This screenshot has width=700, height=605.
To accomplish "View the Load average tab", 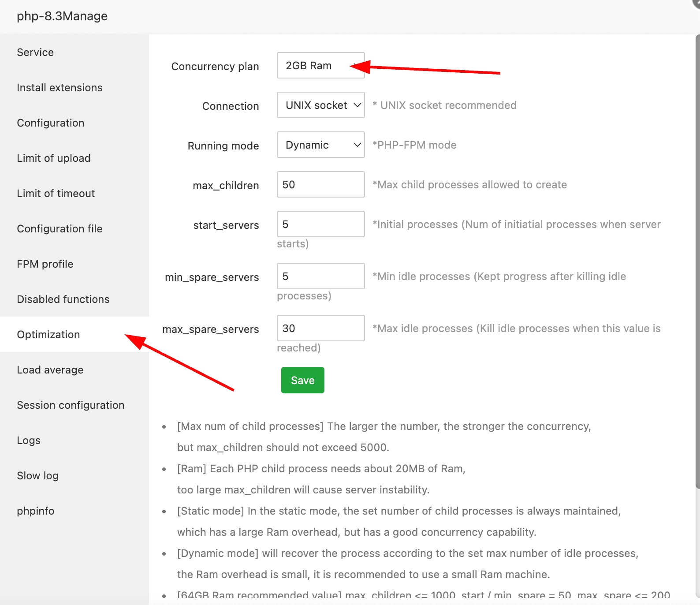I will pos(50,370).
